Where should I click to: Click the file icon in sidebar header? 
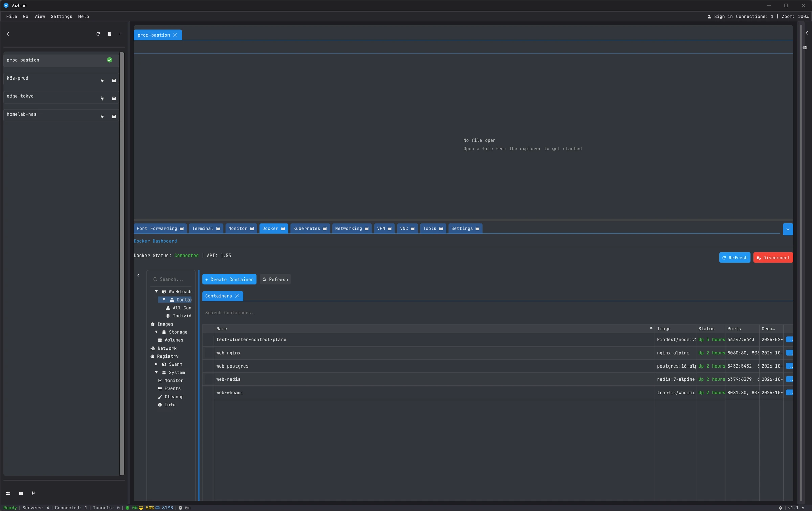coord(109,34)
